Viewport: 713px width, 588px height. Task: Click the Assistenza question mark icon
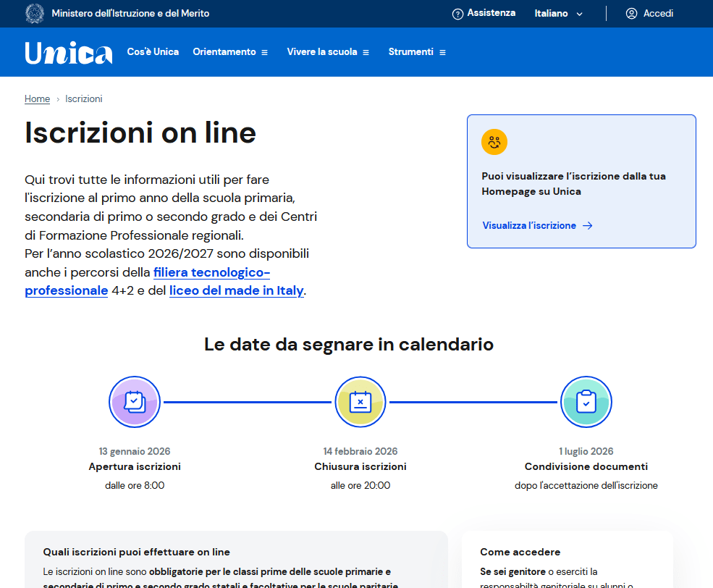pos(457,14)
